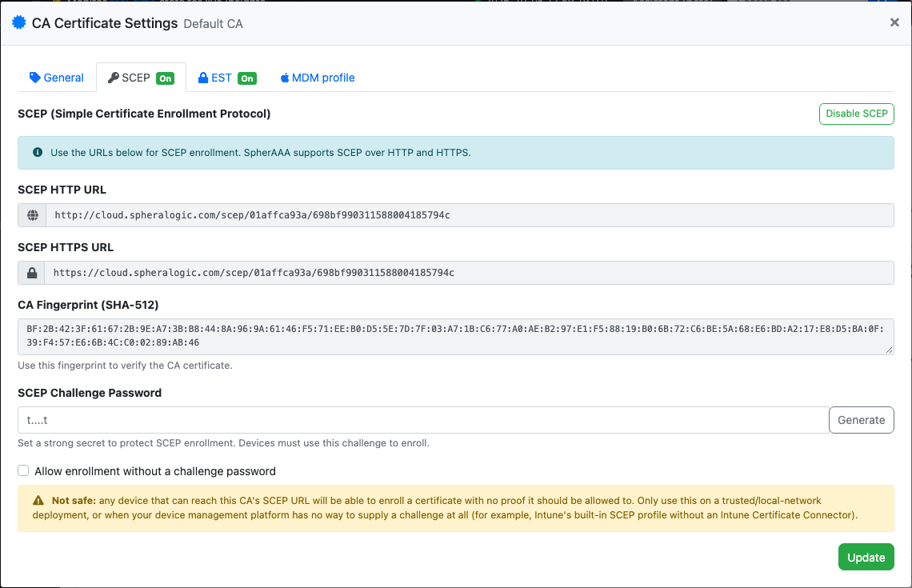912x588 pixels.
Task: Open the MDM profile tab
Action: click(318, 78)
